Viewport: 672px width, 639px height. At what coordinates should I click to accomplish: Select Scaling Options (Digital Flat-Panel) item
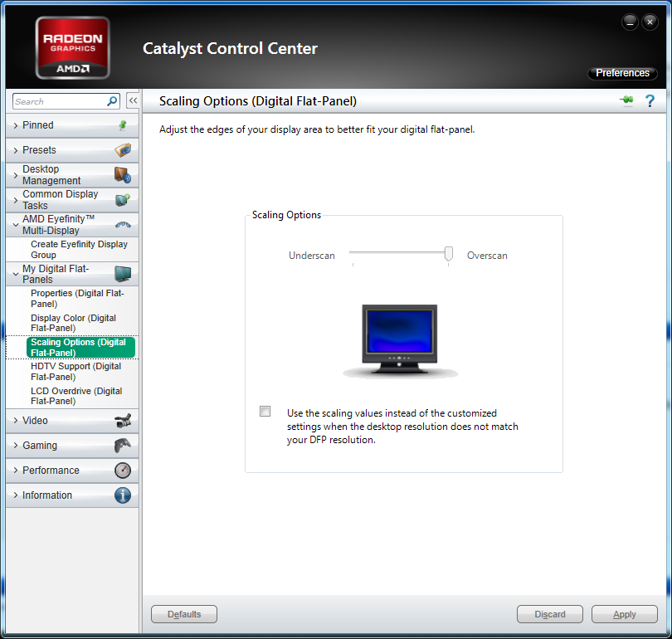[80, 347]
